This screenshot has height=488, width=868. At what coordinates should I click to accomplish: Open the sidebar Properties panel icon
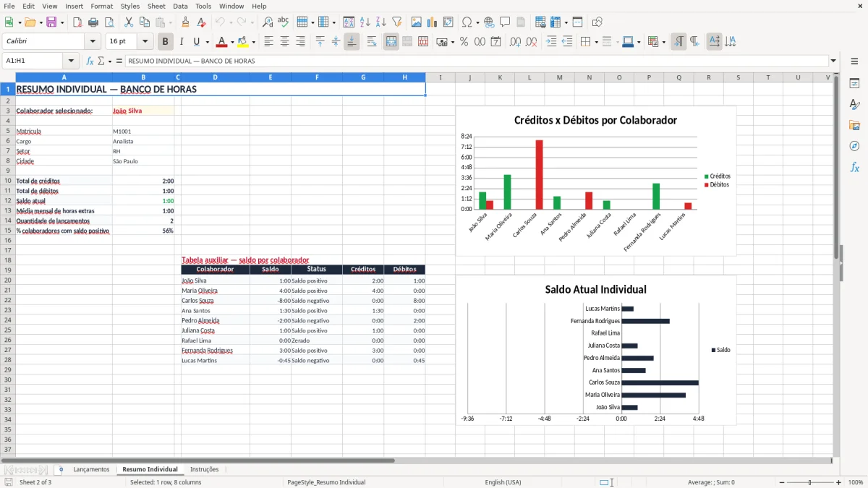tap(854, 84)
